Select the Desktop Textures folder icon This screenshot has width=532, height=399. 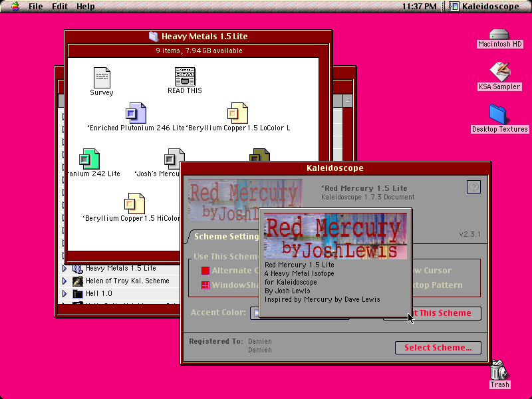[x=498, y=114]
